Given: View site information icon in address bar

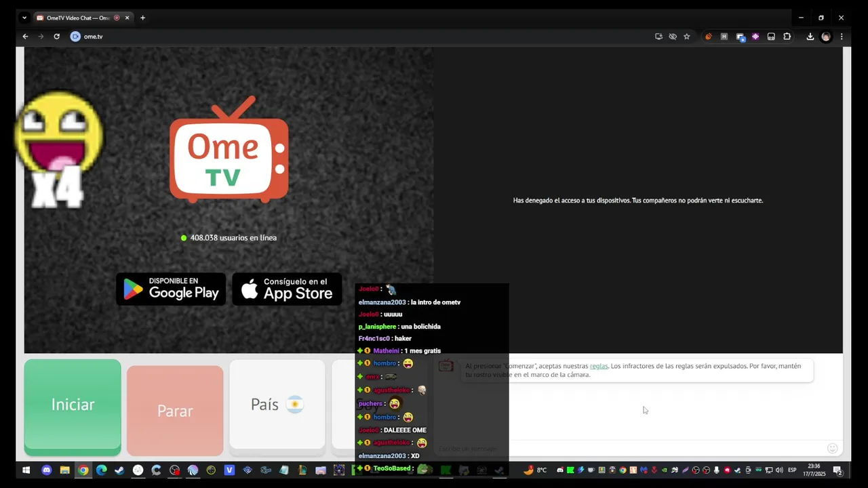Looking at the screenshot, I should pos(75,37).
